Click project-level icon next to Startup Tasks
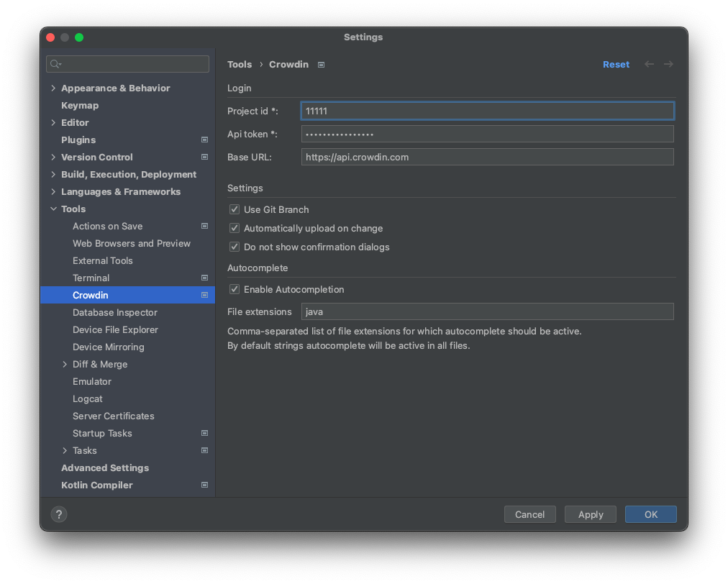The width and height of the screenshot is (728, 584). point(204,433)
